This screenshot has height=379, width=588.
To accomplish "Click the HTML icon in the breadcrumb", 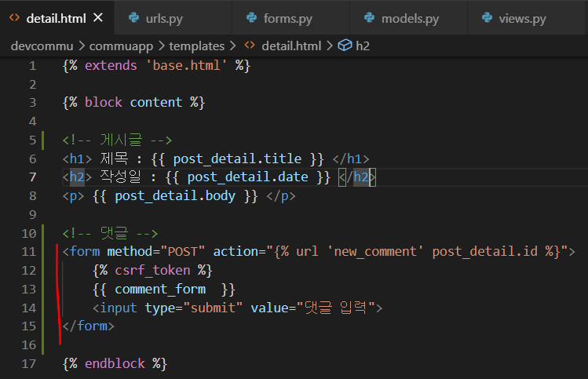I will (250, 46).
